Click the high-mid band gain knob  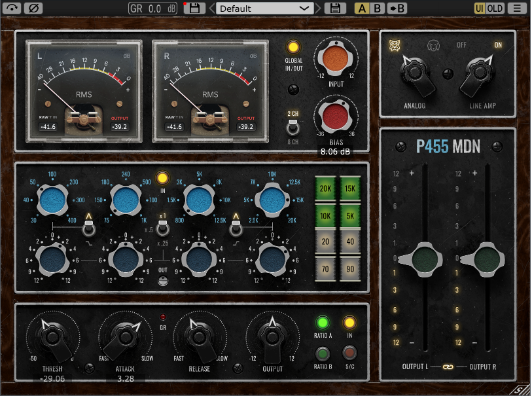coord(199,260)
